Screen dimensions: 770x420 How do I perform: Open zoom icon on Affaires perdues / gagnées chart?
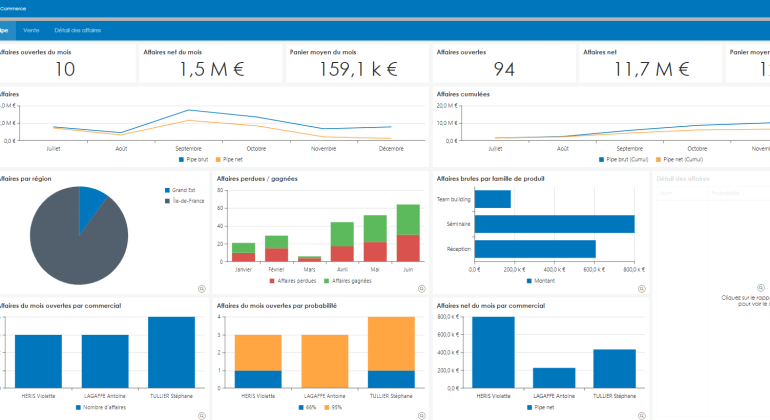(421, 289)
